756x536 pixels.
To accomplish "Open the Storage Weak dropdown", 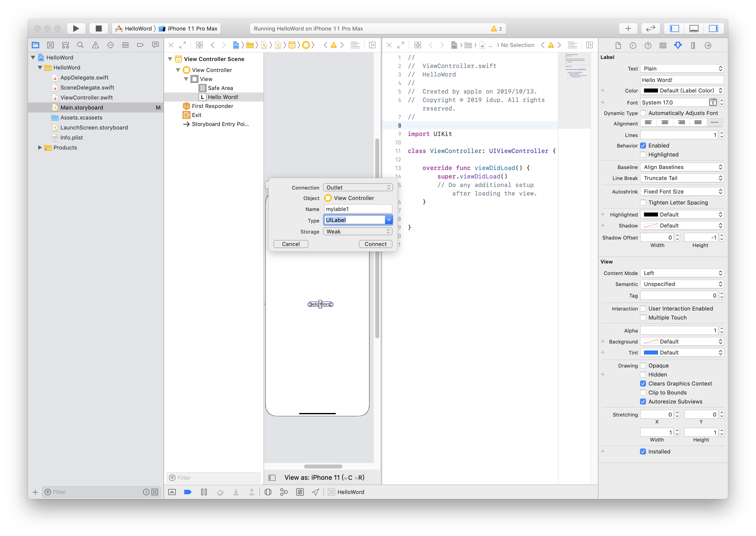I will pyautogui.click(x=358, y=231).
